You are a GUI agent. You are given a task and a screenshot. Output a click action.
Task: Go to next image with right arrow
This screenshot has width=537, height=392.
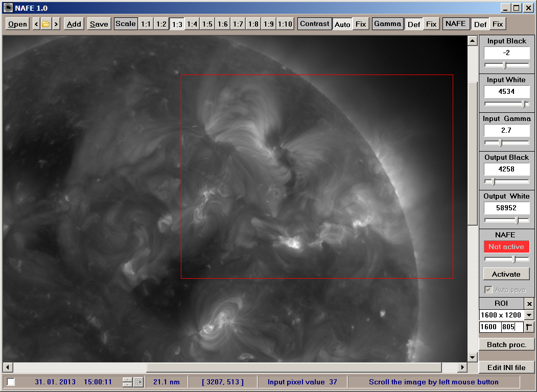56,24
